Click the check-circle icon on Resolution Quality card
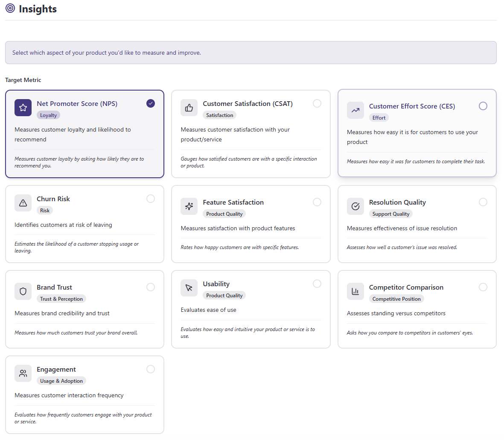The width and height of the screenshot is (504, 440). click(x=355, y=206)
